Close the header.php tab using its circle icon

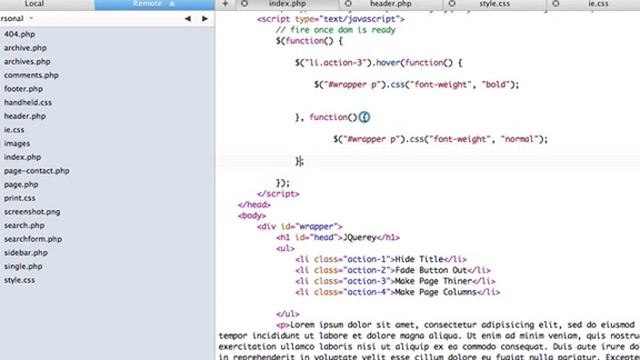coord(348,4)
